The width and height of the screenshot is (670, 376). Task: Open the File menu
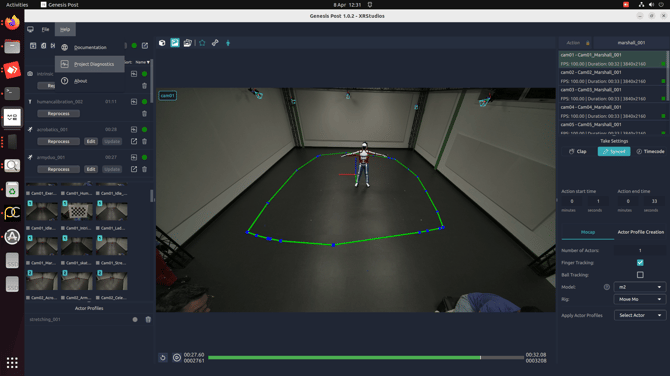(45, 29)
